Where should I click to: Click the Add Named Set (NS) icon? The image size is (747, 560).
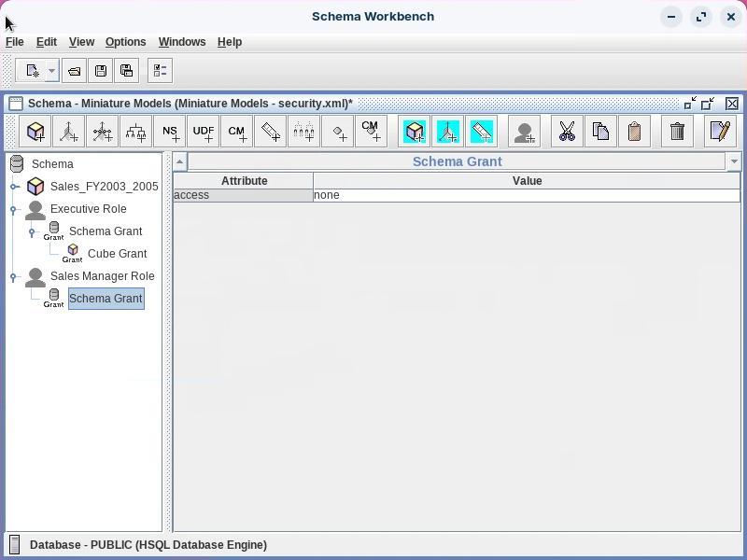pyautogui.click(x=170, y=132)
